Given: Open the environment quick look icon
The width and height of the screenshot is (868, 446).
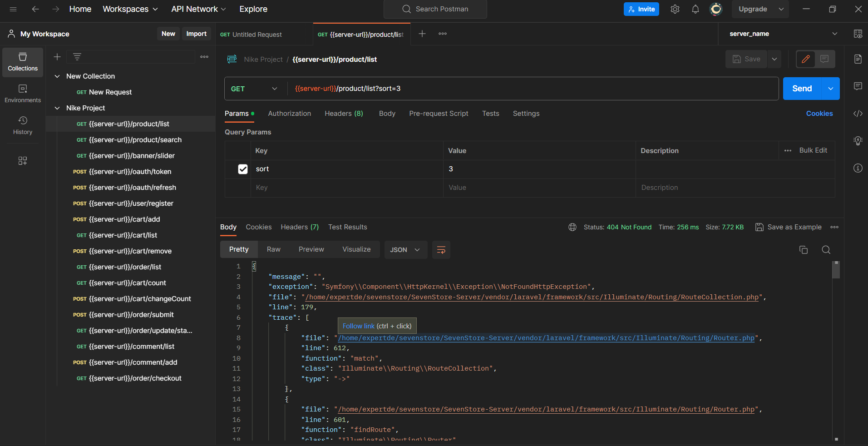Looking at the screenshot, I should 858,34.
